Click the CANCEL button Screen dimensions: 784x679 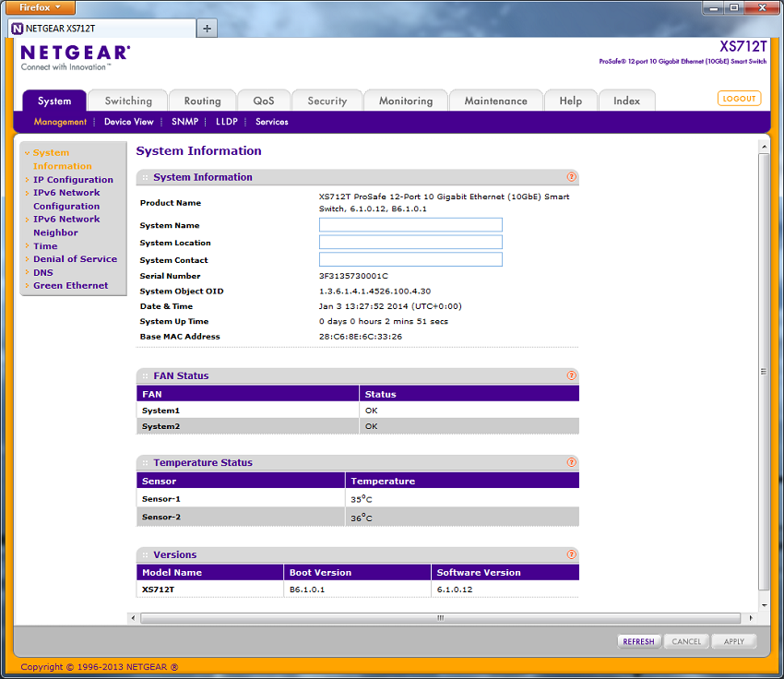686,641
